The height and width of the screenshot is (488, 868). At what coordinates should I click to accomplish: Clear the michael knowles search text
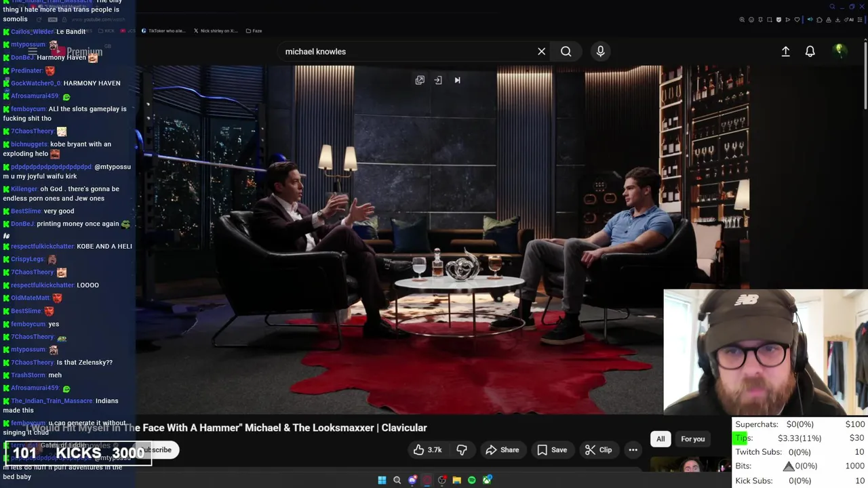(x=541, y=52)
